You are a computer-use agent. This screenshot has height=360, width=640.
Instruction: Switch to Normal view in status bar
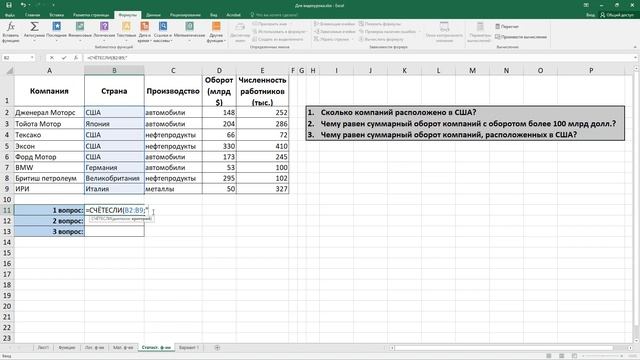(549, 356)
